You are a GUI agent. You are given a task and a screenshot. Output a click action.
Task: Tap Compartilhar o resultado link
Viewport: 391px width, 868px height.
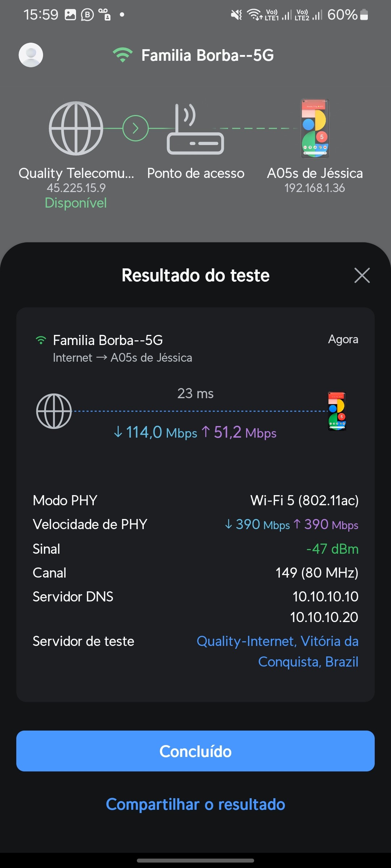pyautogui.click(x=195, y=804)
